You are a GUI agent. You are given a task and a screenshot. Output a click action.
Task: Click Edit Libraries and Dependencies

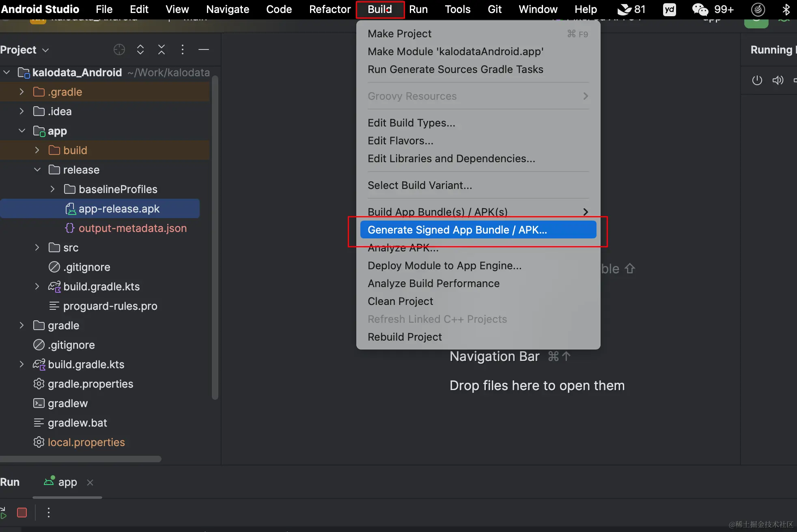[x=478, y=159]
